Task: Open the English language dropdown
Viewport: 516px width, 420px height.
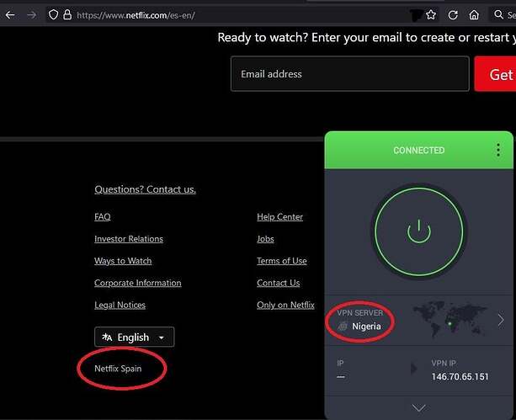Action: [x=134, y=338]
